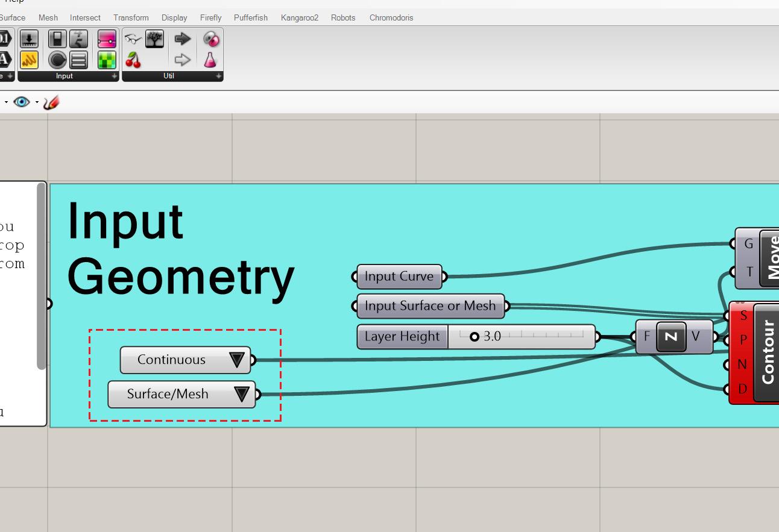Select the Input Curve parameter
779x532 pixels.
tap(399, 277)
